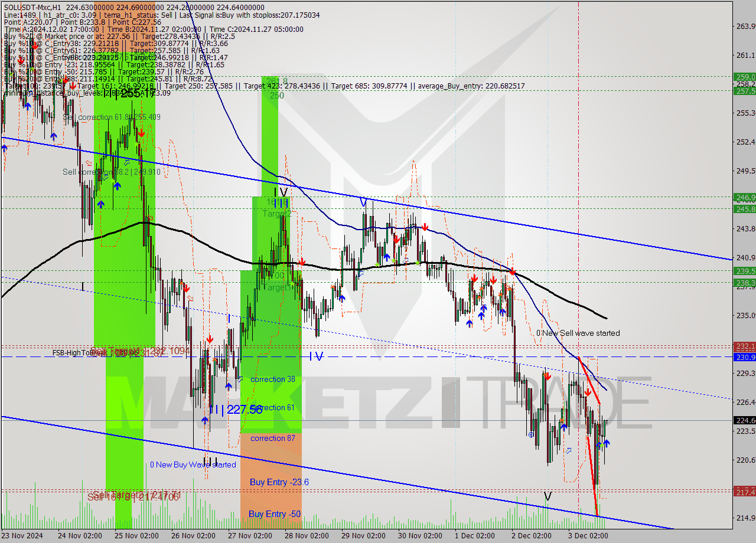Click the 'Buy %20 @ Market price' header line

pos(119,36)
